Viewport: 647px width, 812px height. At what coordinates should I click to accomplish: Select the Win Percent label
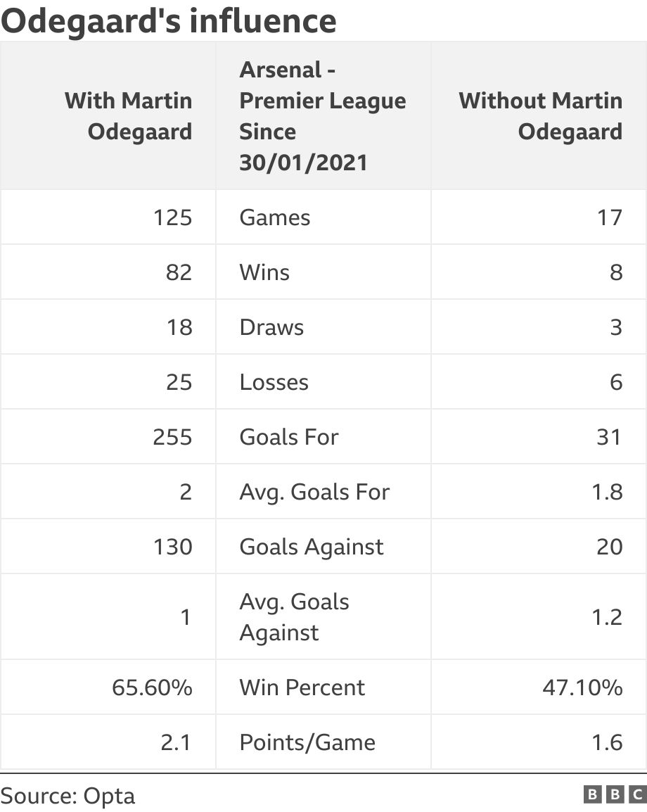tap(302, 687)
